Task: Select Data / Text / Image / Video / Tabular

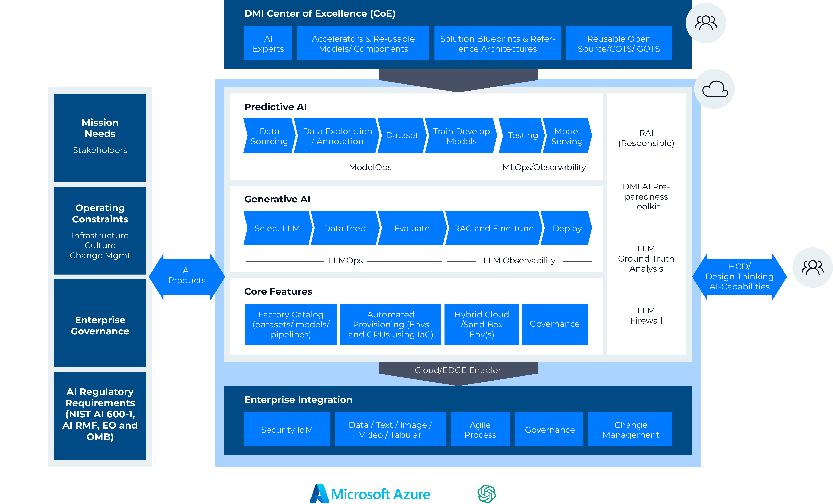Action: (x=390, y=429)
